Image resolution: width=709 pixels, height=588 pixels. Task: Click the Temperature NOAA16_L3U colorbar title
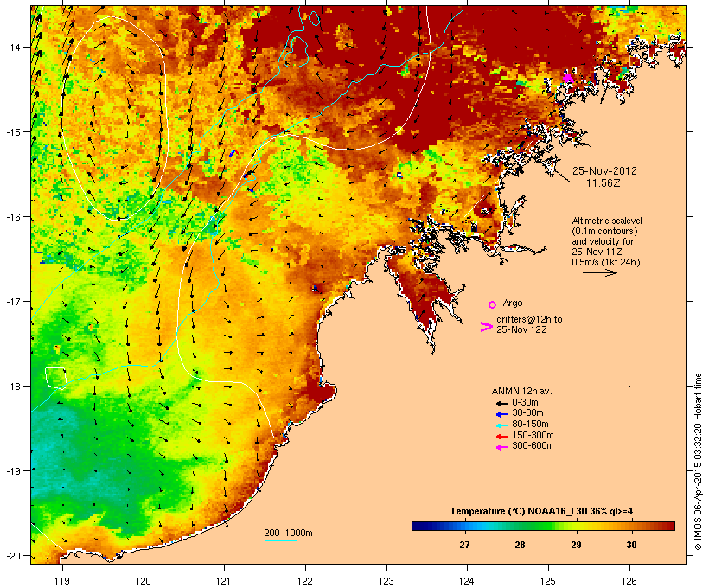[x=541, y=512]
